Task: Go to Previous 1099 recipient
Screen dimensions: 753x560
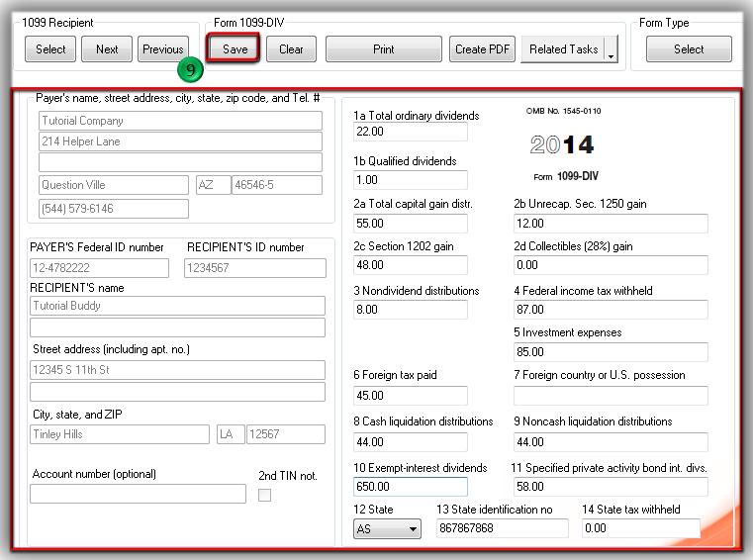Action: pos(162,48)
